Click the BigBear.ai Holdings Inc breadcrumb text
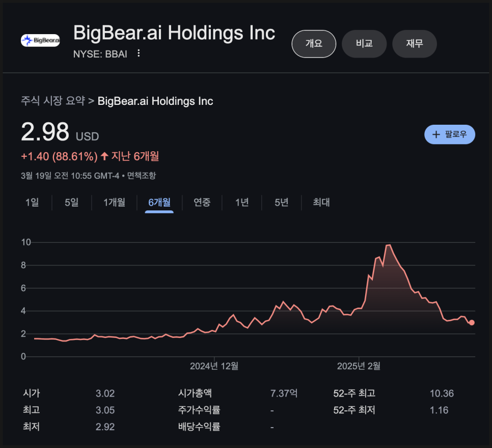This screenshot has height=448, width=492. 155,101
